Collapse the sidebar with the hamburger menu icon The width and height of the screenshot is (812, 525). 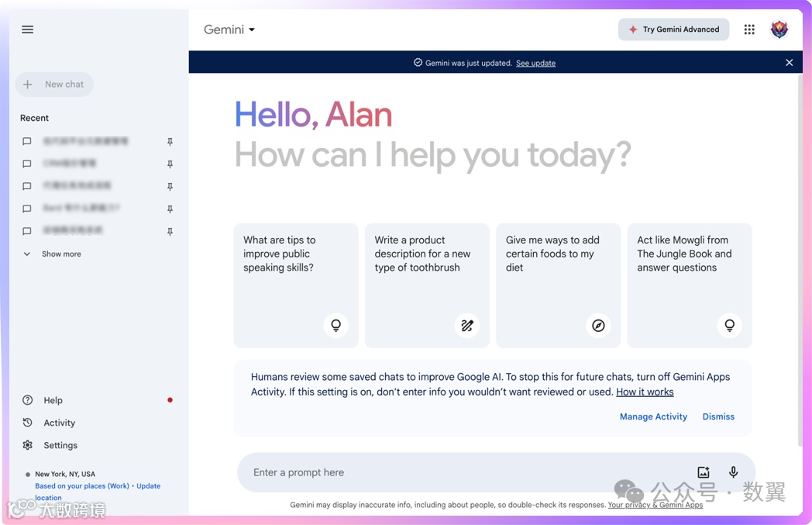(x=27, y=29)
